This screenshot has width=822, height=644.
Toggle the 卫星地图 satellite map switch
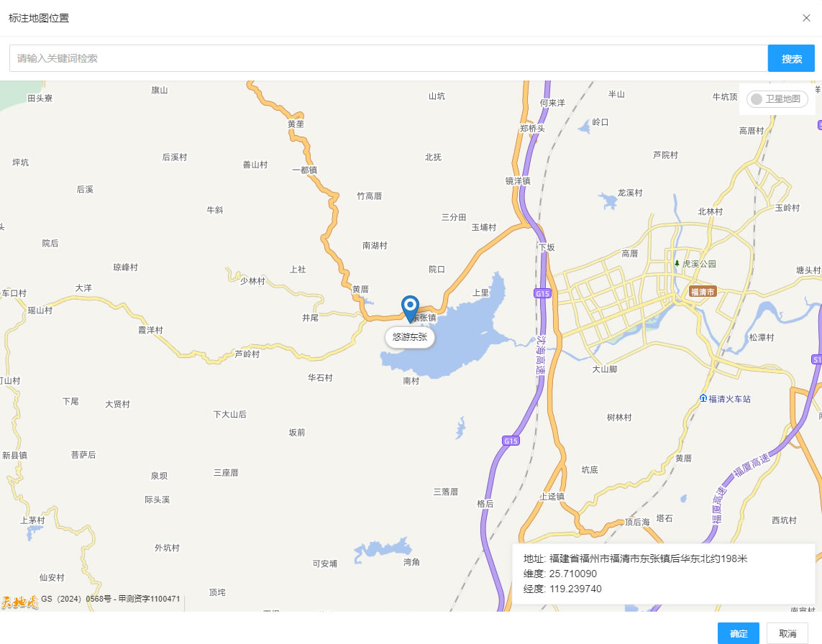tap(777, 99)
